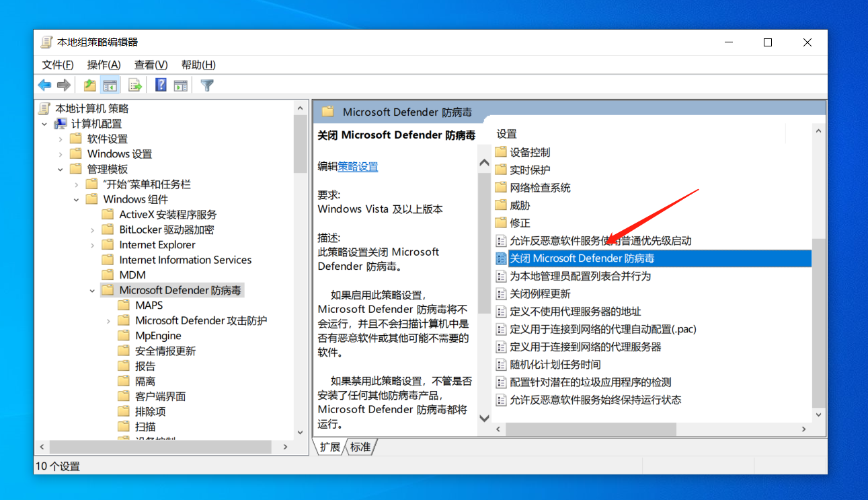Switch to the 标准 tab
The image size is (868, 500).
pos(360,446)
